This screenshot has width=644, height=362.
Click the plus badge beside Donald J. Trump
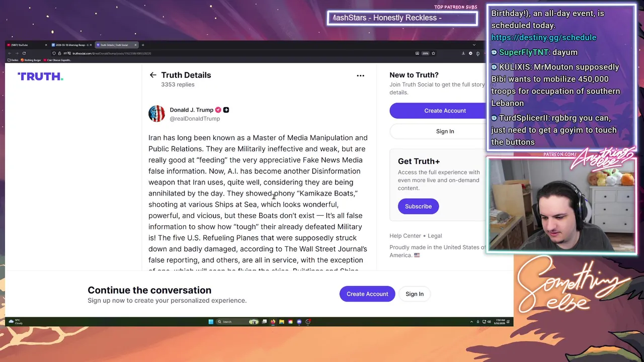tap(226, 110)
